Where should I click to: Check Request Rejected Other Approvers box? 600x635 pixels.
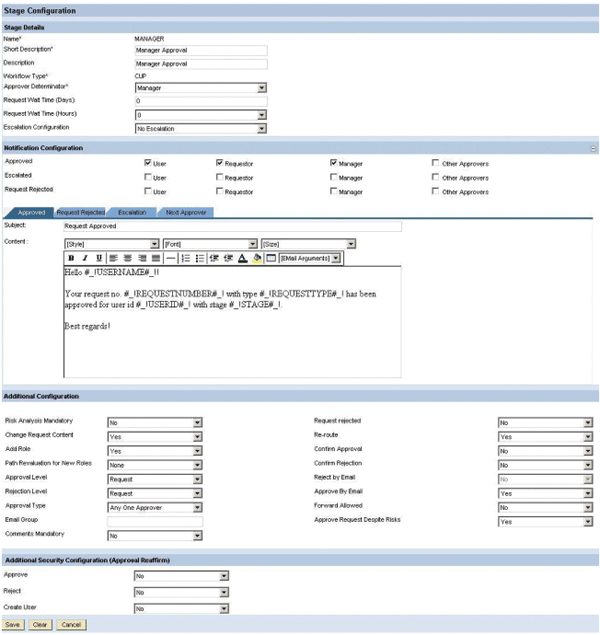point(435,191)
